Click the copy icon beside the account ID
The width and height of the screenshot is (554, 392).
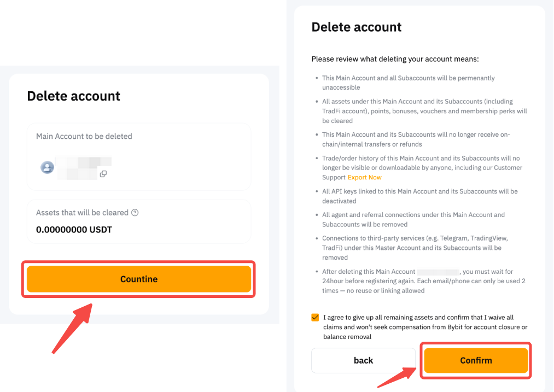click(x=103, y=174)
